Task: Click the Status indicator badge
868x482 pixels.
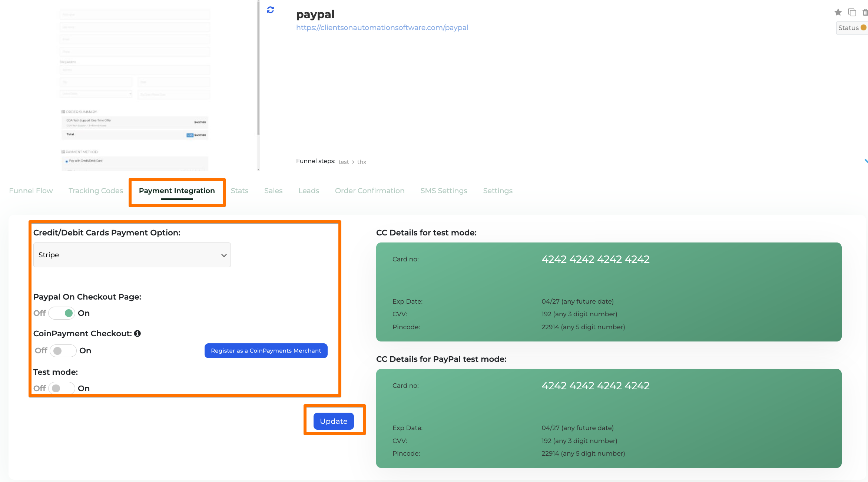Action: (851, 27)
